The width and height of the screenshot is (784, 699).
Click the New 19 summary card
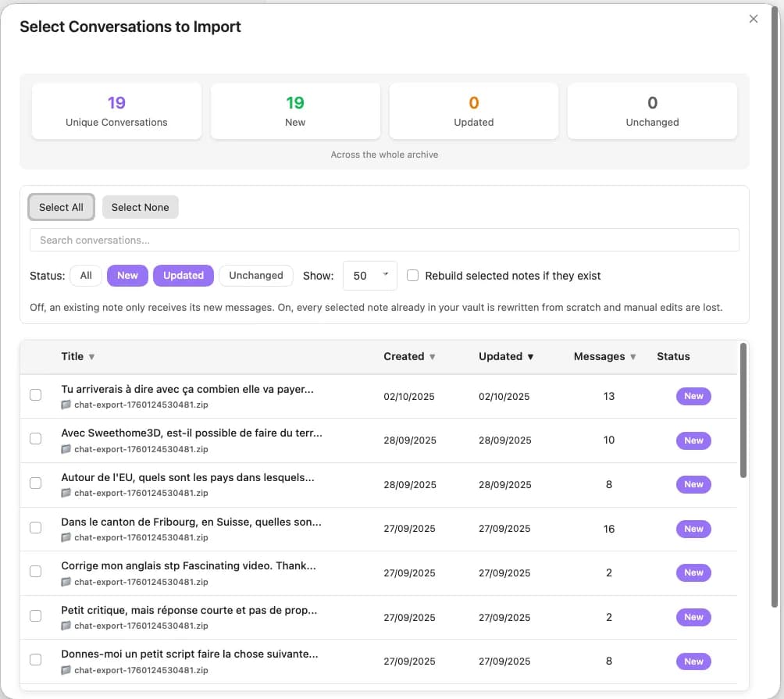point(295,111)
